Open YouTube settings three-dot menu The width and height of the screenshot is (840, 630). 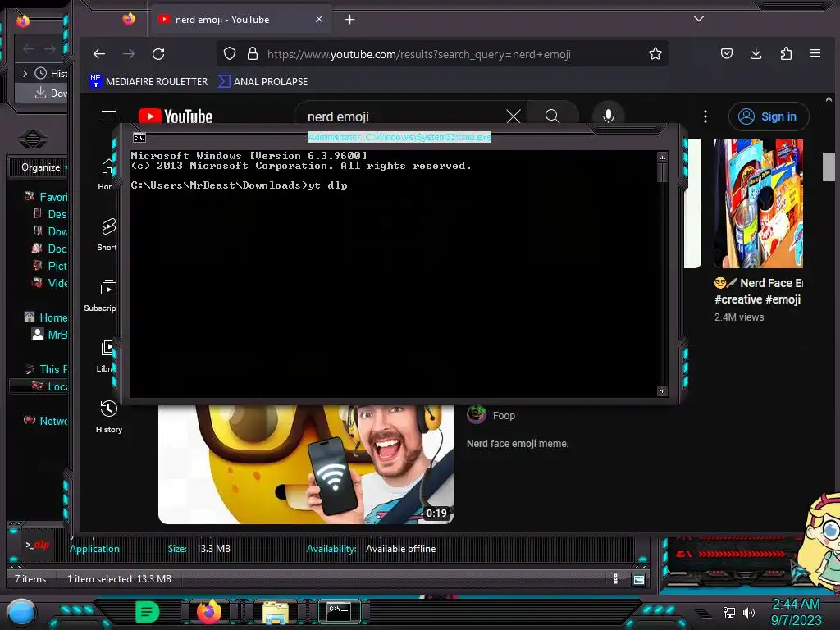click(x=705, y=116)
